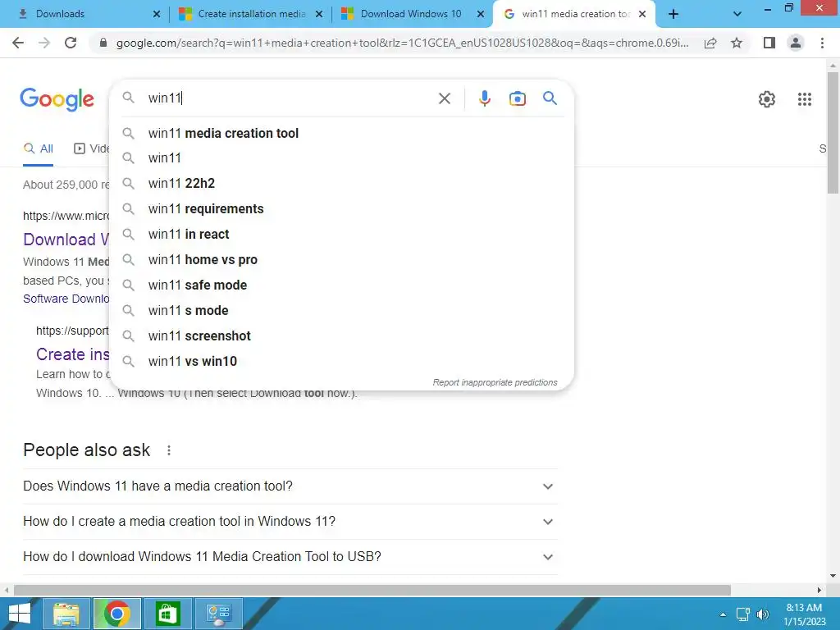Click the Google logo
This screenshot has width=840, height=630.
[x=57, y=99]
